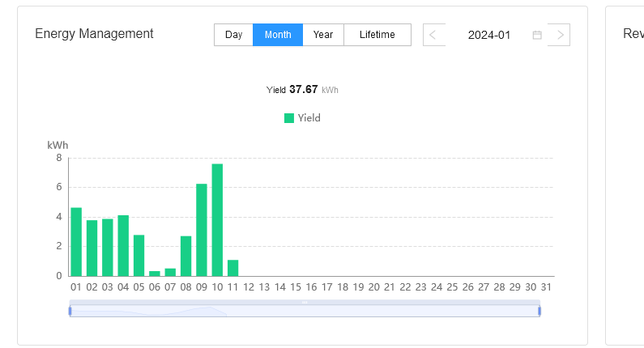Switch to the Day view
This screenshot has height=348, width=644.
click(234, 35)
